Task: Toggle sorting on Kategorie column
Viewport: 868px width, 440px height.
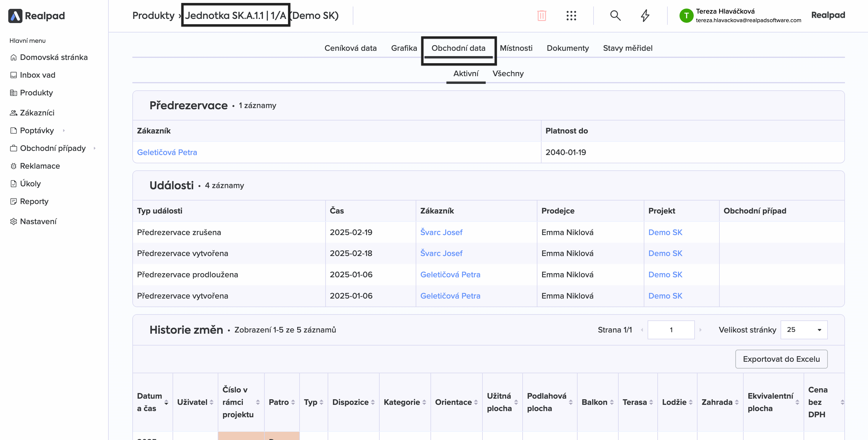Action: tap(424, 402)
